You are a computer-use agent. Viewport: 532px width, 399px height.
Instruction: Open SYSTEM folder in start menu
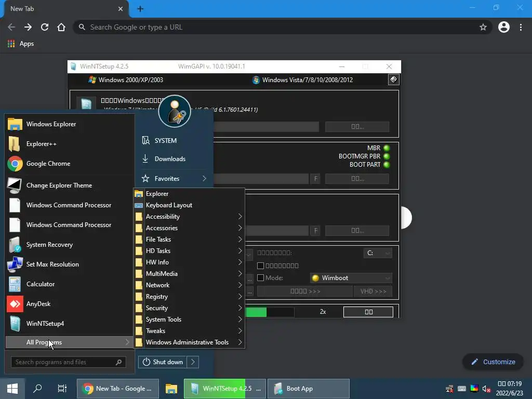tap(174, 140)
